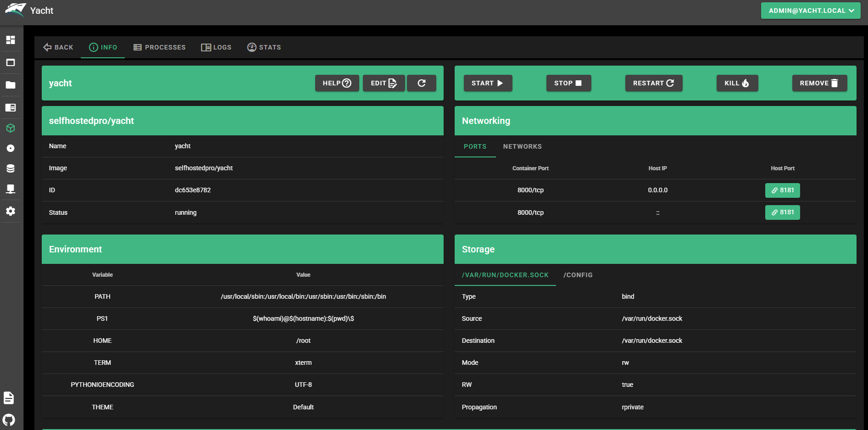
Task: Click the PYTHONIOENCODING variable name
Action: (102, 385)
